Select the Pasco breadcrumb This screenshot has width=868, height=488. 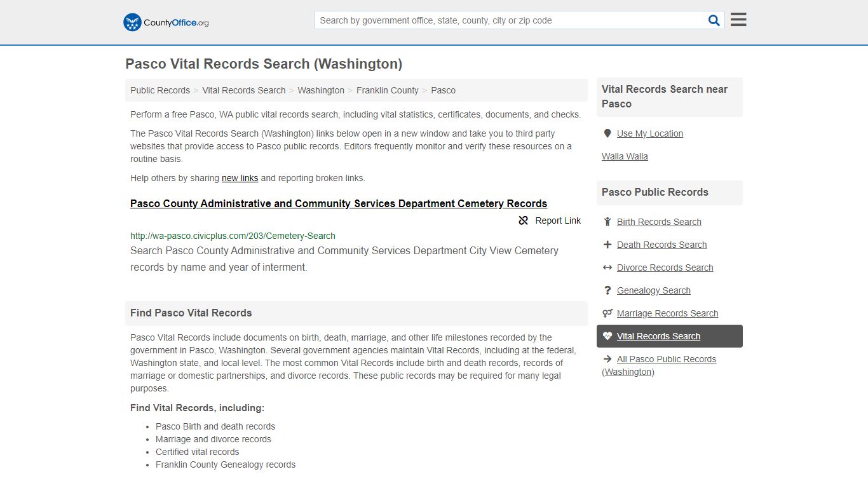pyautogui.click(x=443, y=90)
